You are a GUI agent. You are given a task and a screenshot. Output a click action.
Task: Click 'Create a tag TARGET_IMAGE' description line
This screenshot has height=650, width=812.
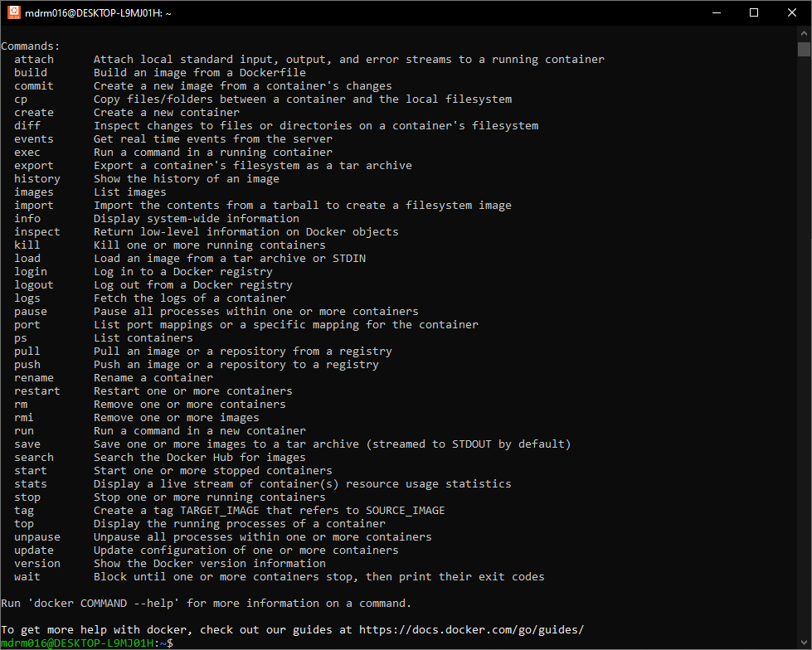[269, 511]
